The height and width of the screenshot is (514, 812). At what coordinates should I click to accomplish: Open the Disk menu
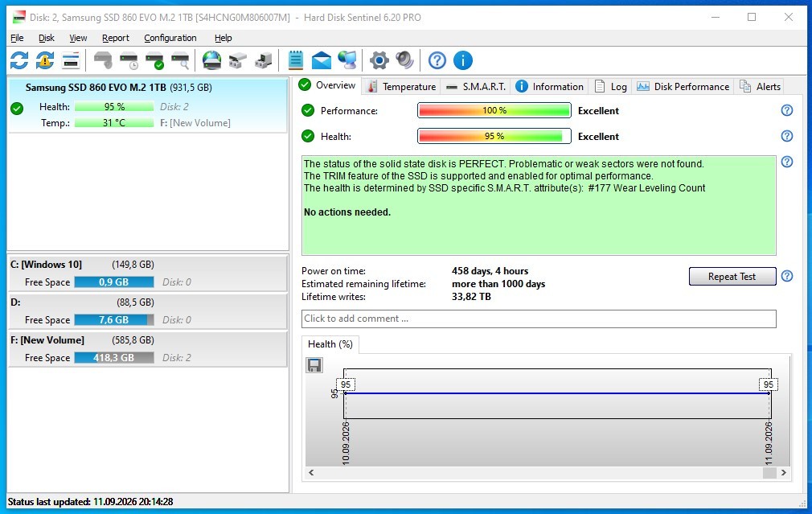click(46, 38)
